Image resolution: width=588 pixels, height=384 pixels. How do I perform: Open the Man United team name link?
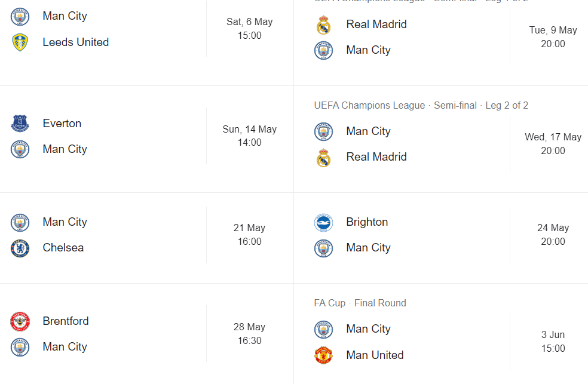pos(375,355)
